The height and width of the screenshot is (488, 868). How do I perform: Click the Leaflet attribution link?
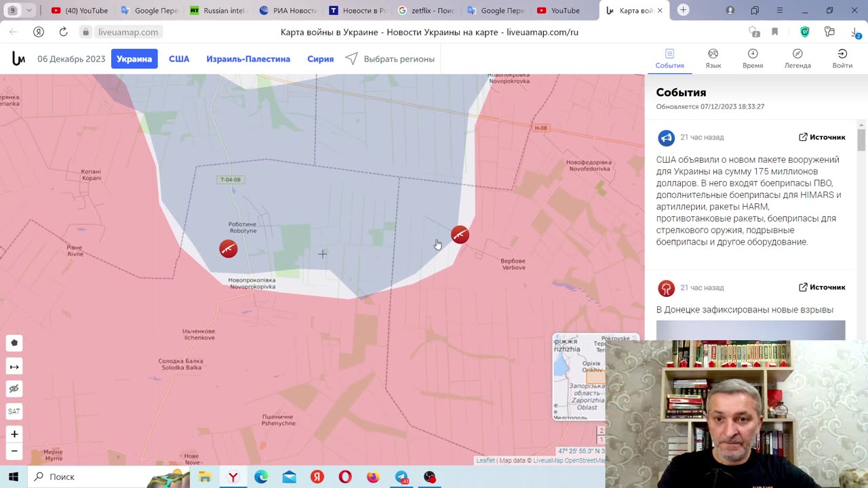pos(486,461)
